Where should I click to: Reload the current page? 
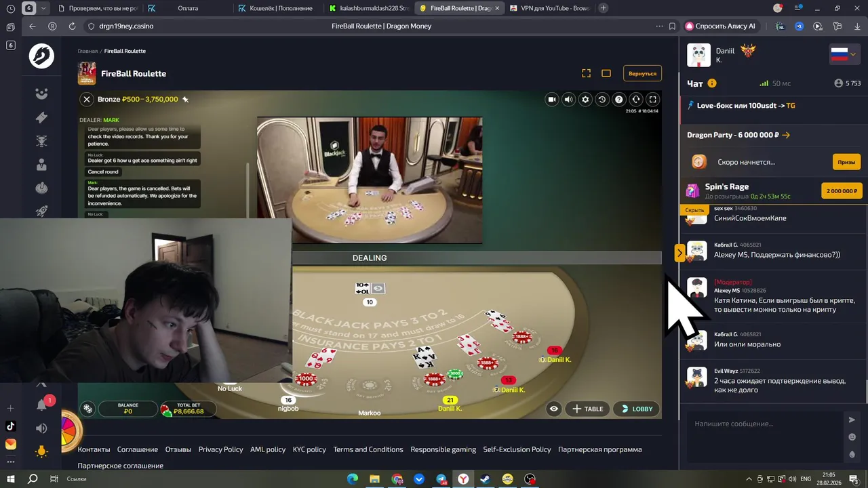[72, 26]
